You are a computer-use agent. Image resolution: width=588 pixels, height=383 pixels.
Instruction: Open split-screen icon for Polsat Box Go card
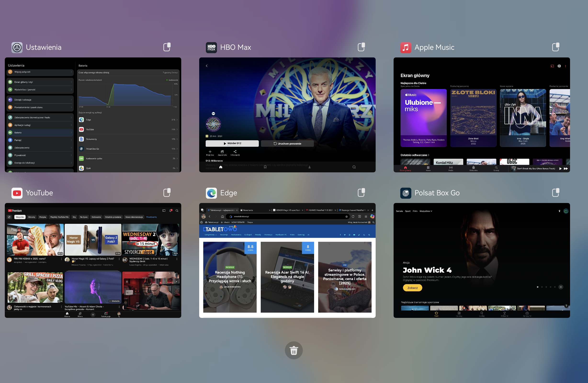tap(556, 192)
